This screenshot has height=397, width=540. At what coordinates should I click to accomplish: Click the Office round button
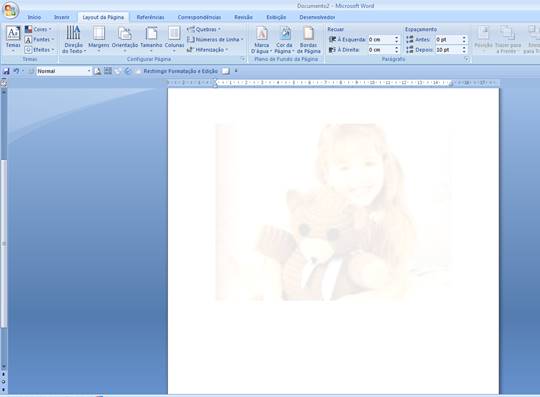click(x=10, y=10)
